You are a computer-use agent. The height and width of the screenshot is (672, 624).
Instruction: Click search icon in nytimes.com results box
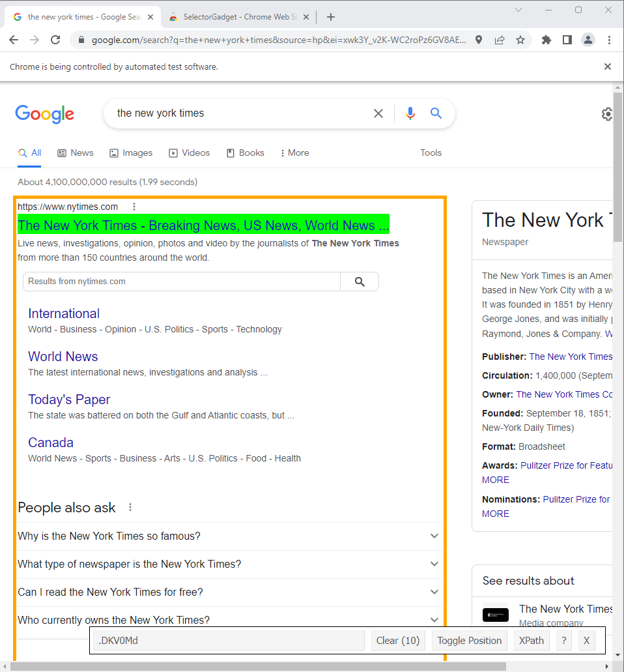[360, 282]
